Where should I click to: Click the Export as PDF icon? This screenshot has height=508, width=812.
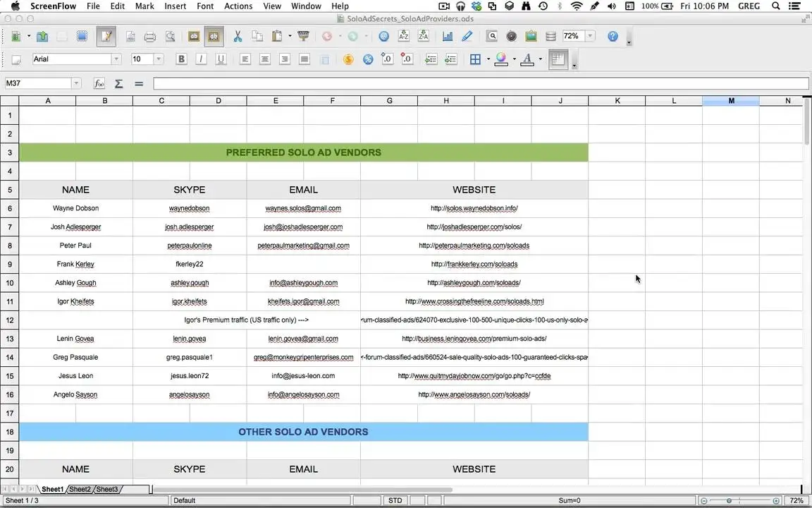[x=130, y=36]
